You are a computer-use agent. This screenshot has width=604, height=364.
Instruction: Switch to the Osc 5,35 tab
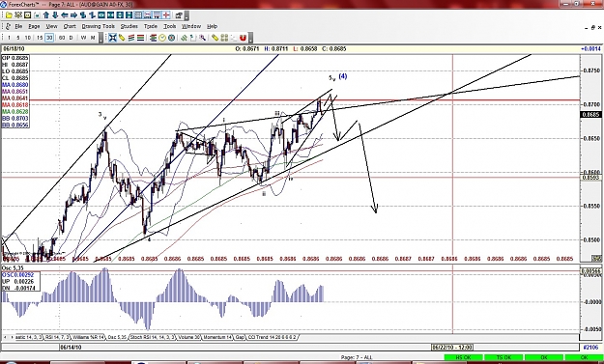click(117, 337)
